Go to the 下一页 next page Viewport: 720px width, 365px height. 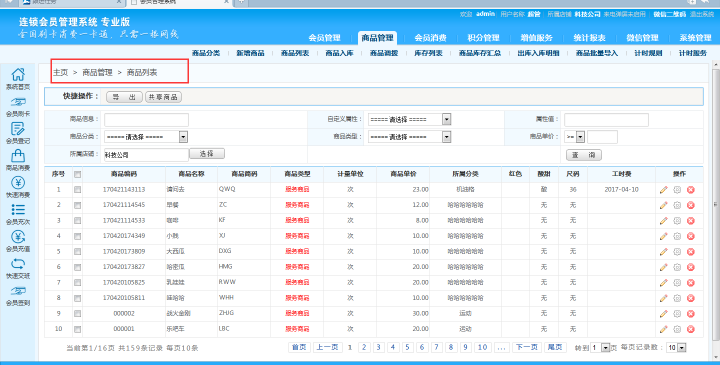coord(526,347)
